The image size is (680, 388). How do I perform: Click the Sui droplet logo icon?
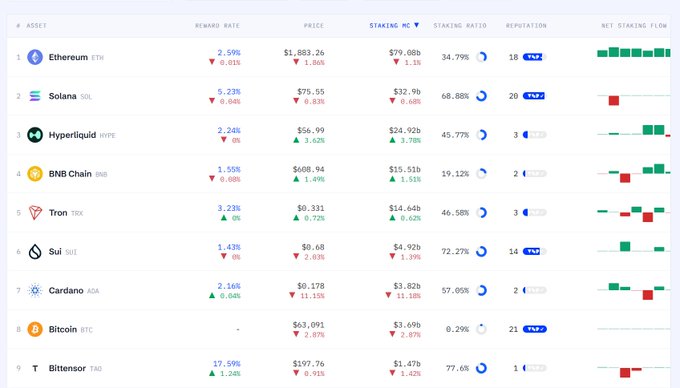point(35,251)
